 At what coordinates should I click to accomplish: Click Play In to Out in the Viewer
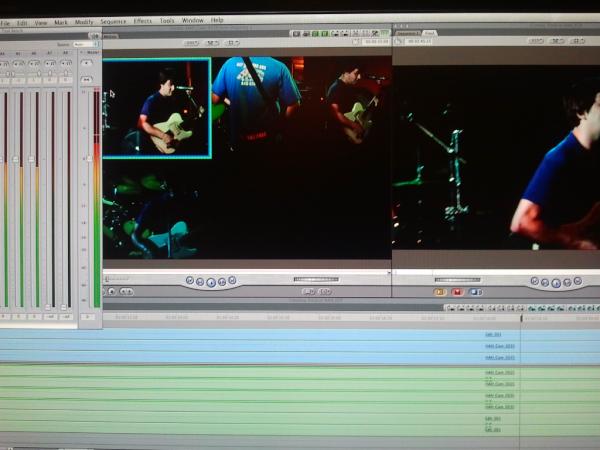200,282
